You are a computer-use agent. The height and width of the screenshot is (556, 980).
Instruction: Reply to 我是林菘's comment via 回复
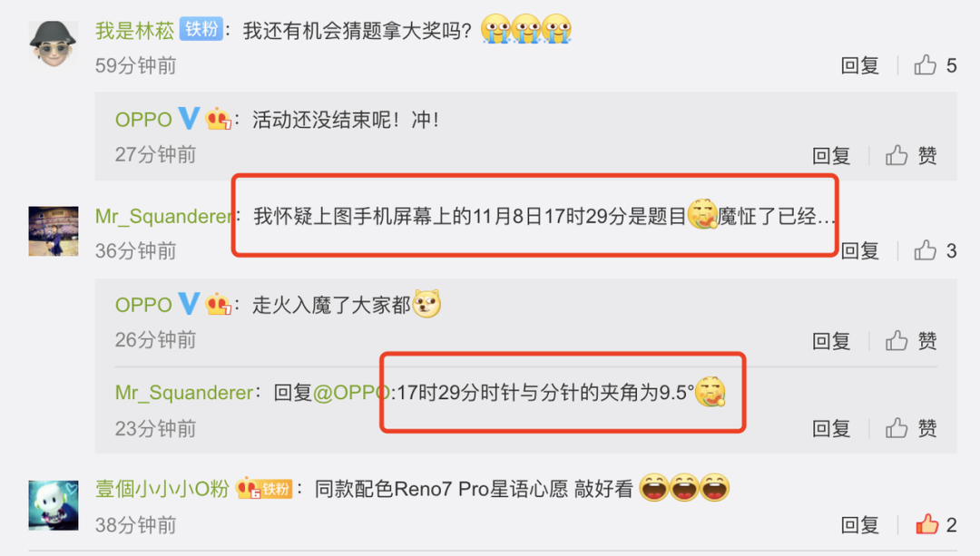(x=860, y=65)
